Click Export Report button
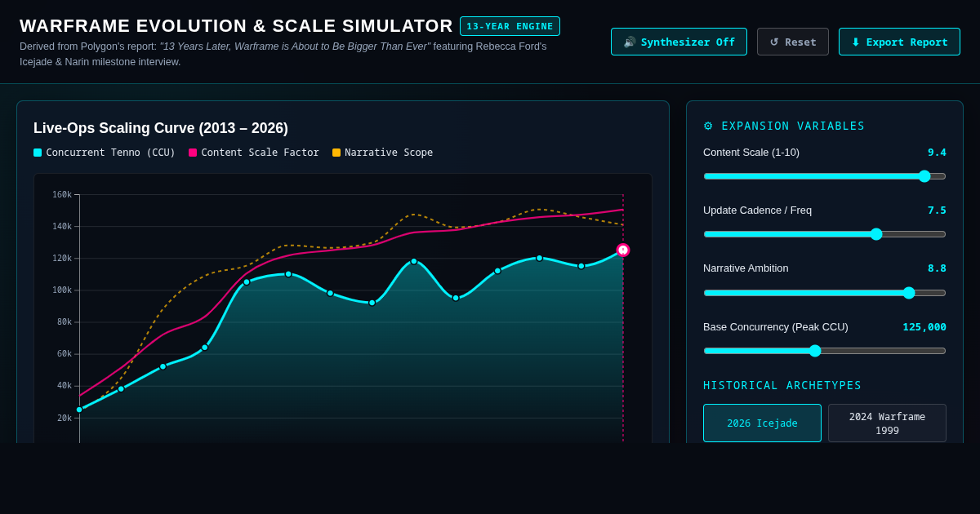Image resolution: width=980 pixels, height=514 pixels. [x=899, y=42]
